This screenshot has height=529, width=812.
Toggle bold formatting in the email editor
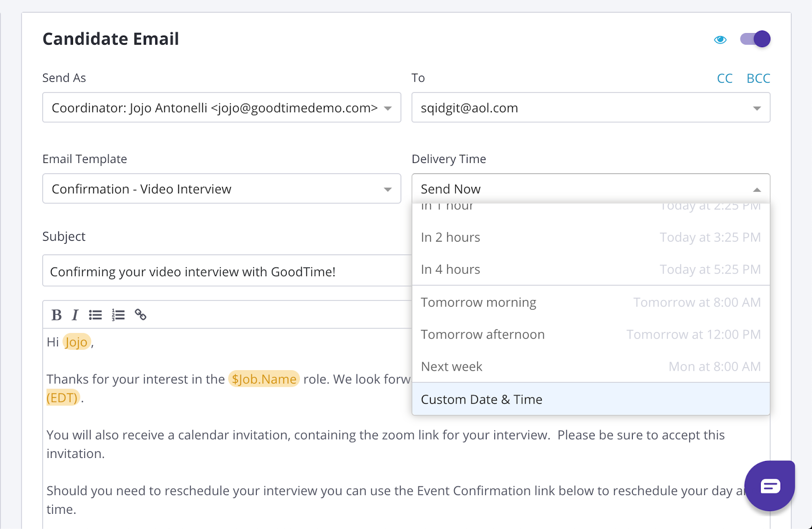click(x=56, y=315)
